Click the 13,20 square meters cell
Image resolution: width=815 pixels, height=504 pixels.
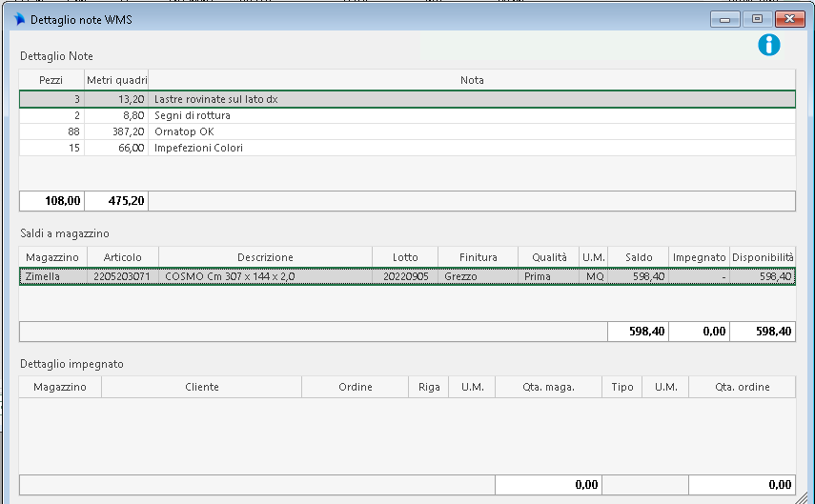(116, 99)
